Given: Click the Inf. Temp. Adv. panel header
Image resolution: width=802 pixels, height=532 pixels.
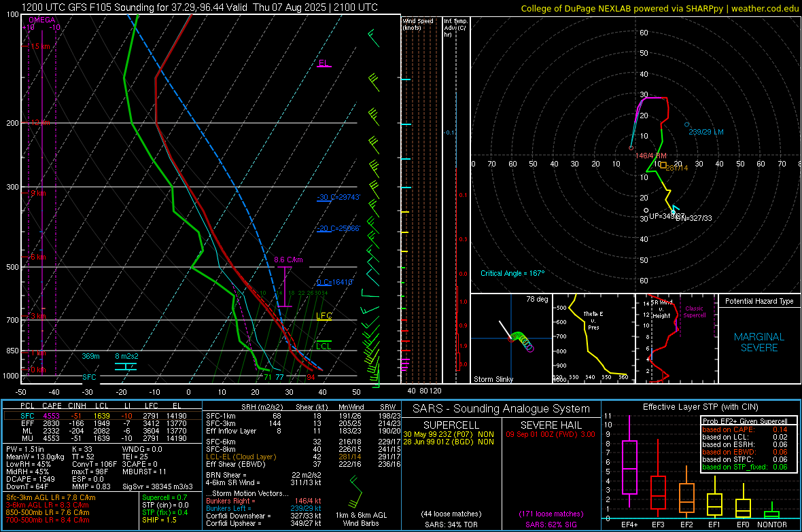Looking at the screenshot, I should [456, 28].
